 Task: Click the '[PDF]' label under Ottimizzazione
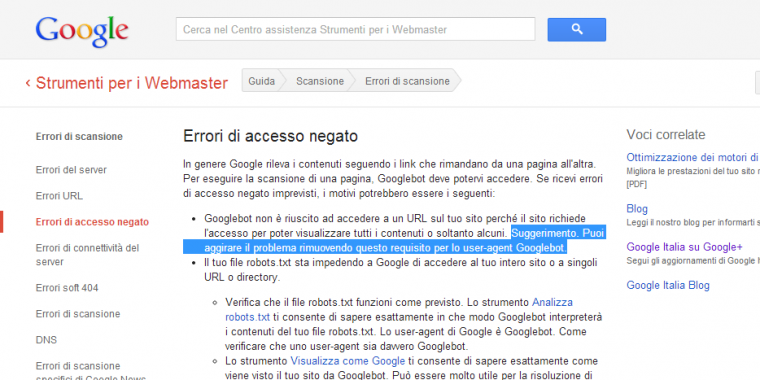(x=636, y=184)
